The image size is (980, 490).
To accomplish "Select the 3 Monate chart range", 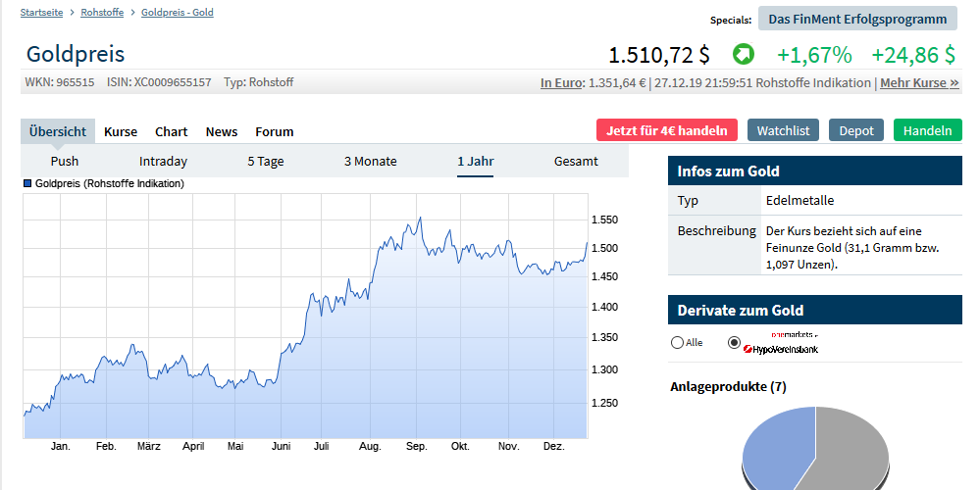I will pyautogui.click(x=371, y=161).
